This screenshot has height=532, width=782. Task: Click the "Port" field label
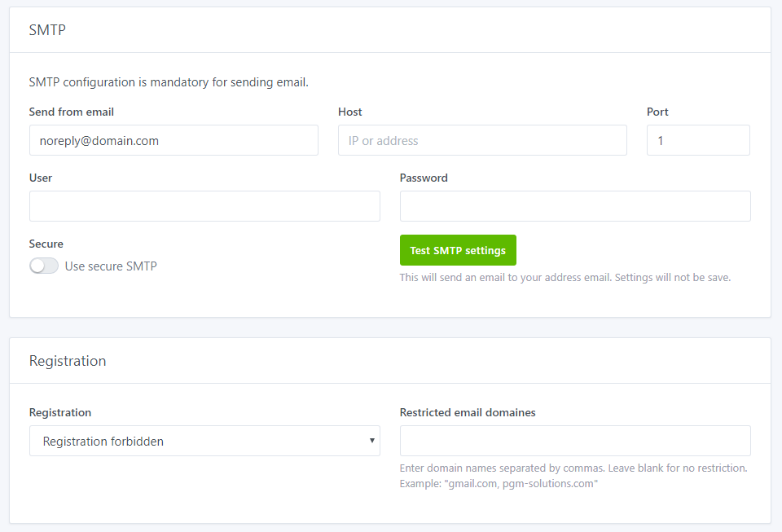[657, 112]
